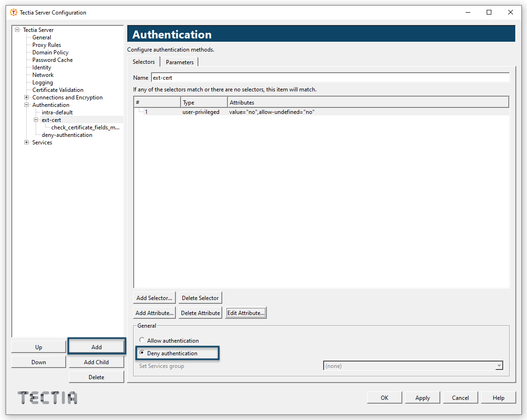527x420 pixels.
Task: Expand Connections and Encryption node
Action: pyautogui.click(x=27, y=97)
